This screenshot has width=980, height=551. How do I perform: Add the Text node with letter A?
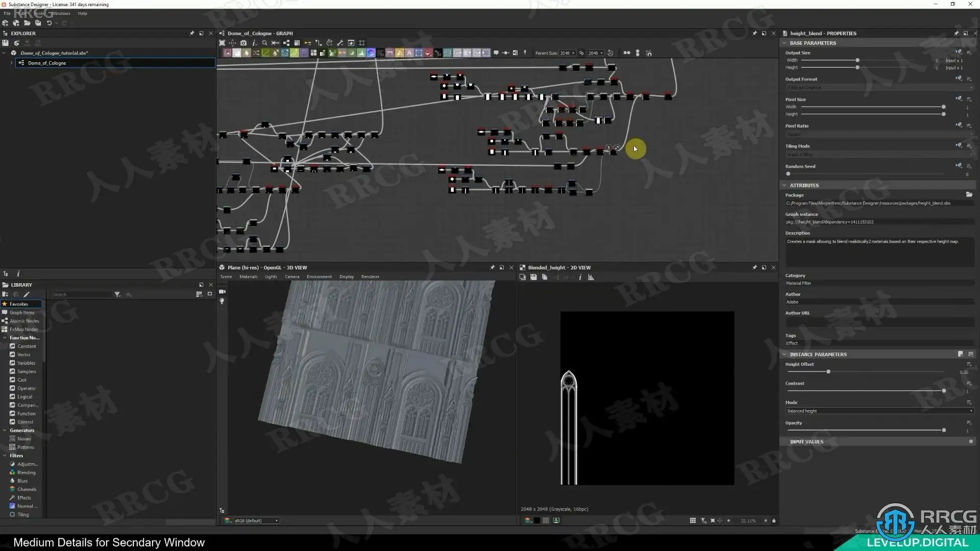[x=409, y=53]
